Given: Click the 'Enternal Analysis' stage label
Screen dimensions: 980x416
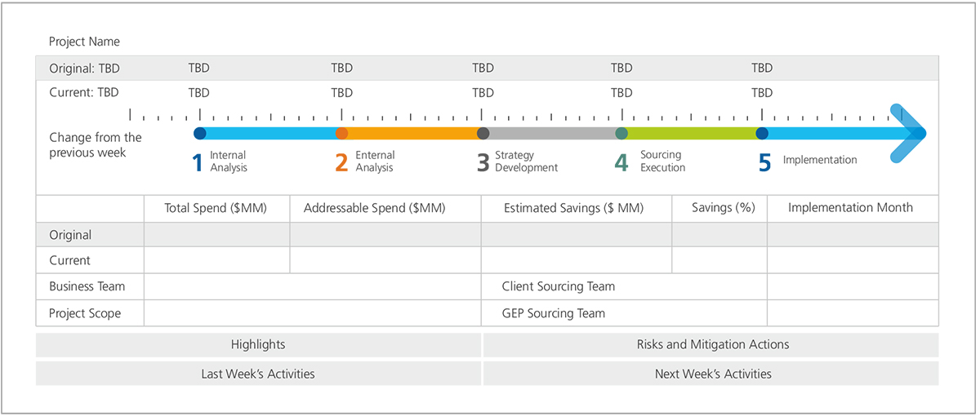Looking at the screenshot, I should [x=375, y=162].
